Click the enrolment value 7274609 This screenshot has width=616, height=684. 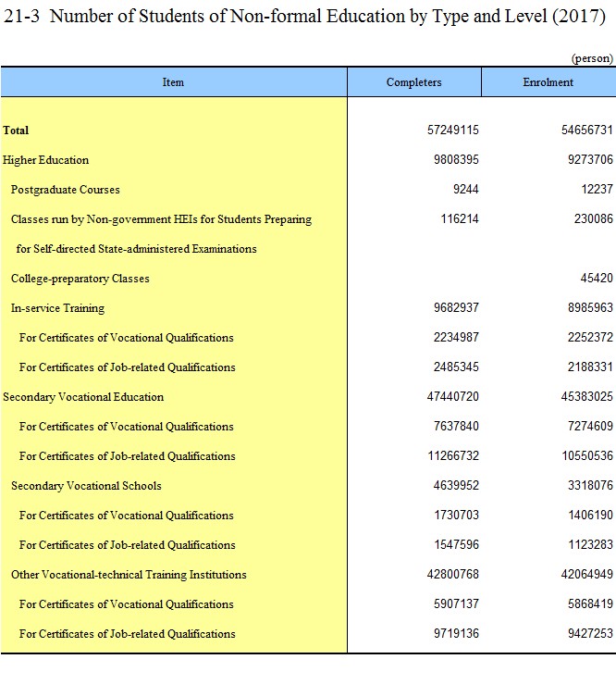590,427
